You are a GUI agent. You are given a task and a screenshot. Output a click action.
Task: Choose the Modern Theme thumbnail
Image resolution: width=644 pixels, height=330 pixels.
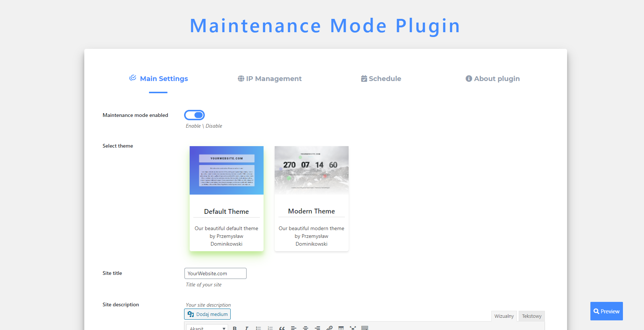point(312,170)
